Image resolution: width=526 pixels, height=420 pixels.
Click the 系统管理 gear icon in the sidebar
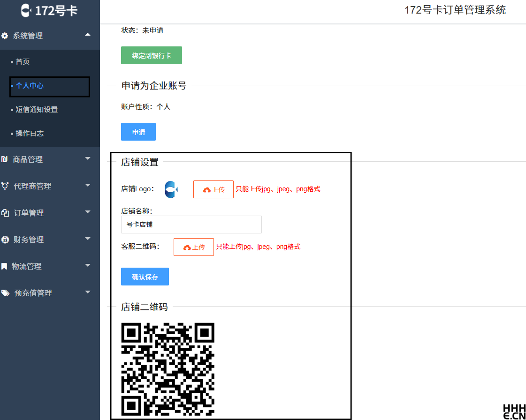(5, 36)
